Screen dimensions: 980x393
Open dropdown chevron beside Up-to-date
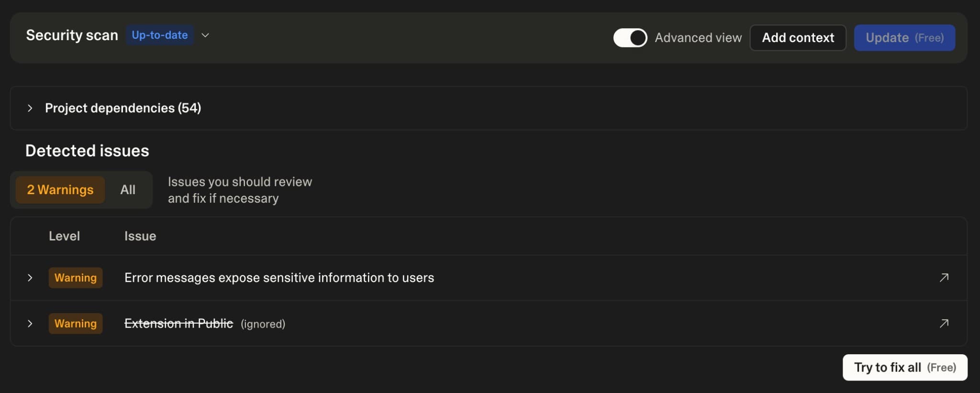[205, 35]
